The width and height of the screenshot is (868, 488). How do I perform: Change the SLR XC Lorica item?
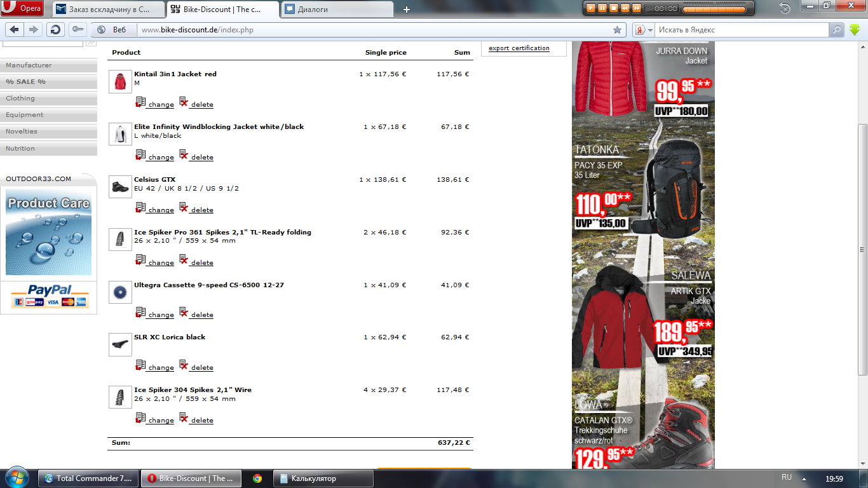[154, 366]
